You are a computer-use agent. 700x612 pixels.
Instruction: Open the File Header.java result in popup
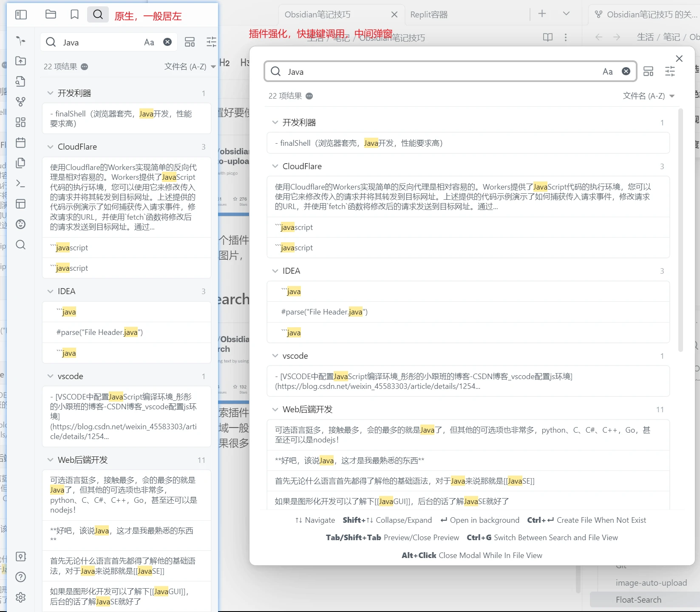tap(468, 312)
